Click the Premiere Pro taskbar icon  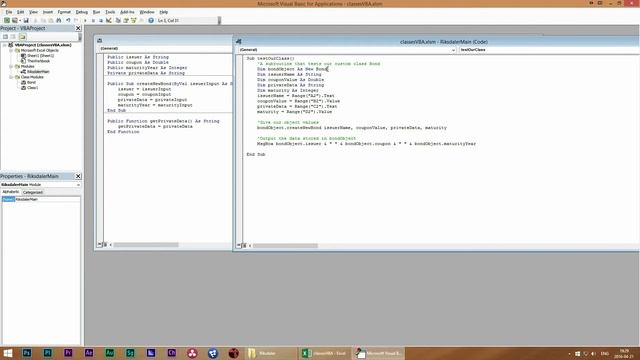pyautogui.click(x=68, y=353)
